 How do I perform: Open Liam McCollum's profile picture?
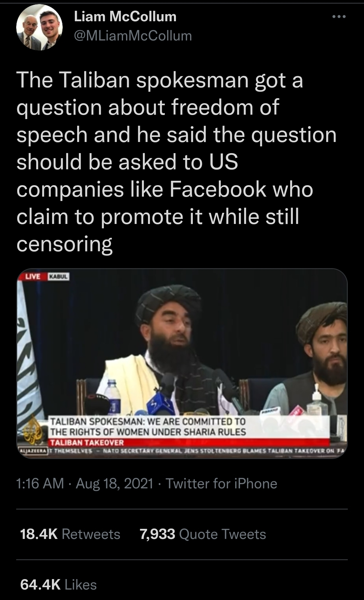pyautogui.click(x=40, y=27)
